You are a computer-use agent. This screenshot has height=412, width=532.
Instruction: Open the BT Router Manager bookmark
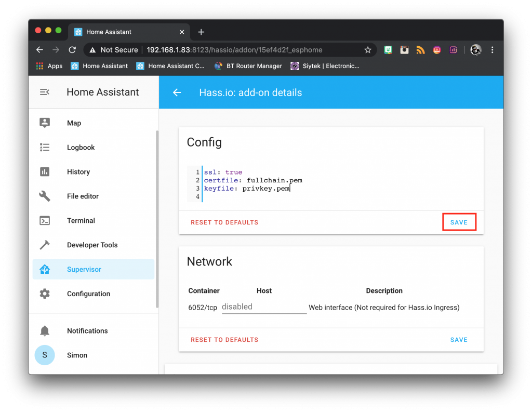pos(248,66)
